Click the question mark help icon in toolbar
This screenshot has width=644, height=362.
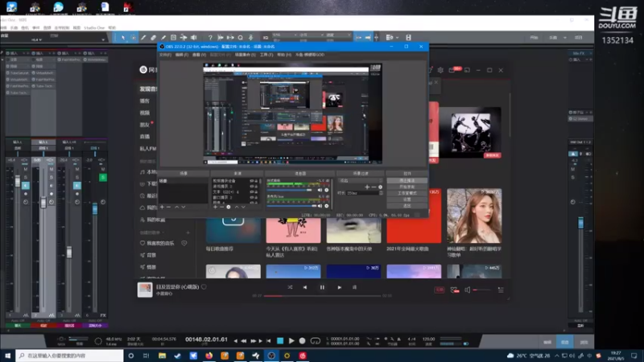tap(210, 37)
